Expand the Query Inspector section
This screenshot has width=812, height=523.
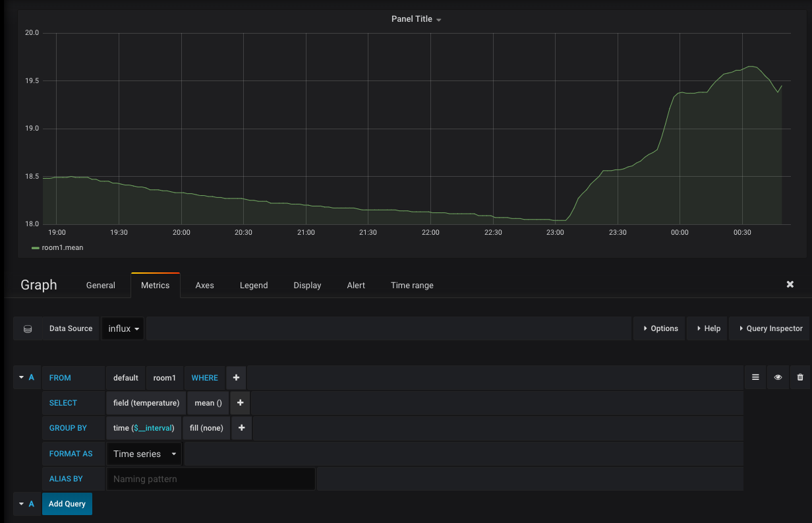[770, 328]
